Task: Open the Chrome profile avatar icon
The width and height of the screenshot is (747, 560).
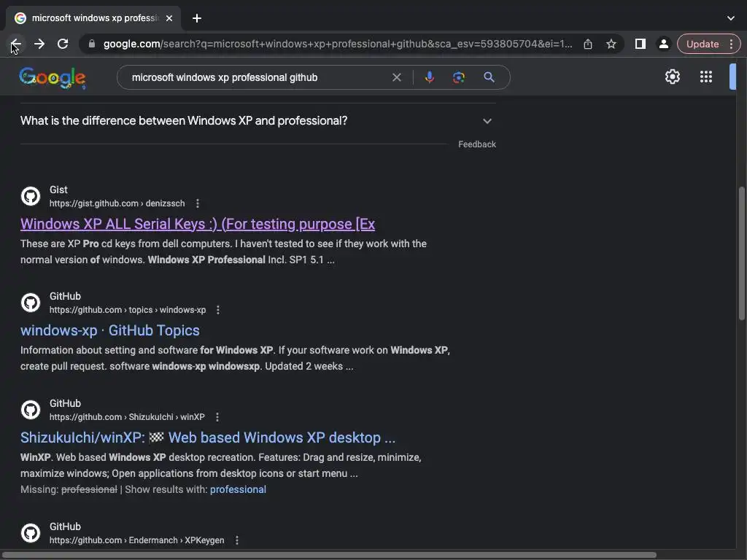Action: coord(663,44)
